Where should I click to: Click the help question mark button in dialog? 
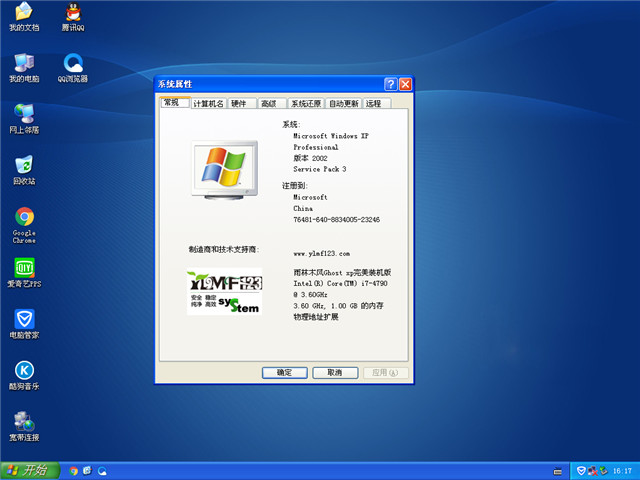pos(391,84)
